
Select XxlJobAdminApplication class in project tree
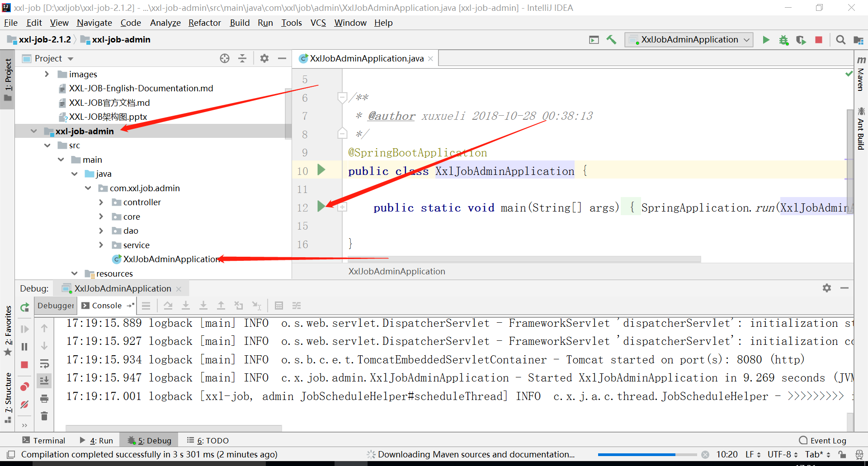165,259
